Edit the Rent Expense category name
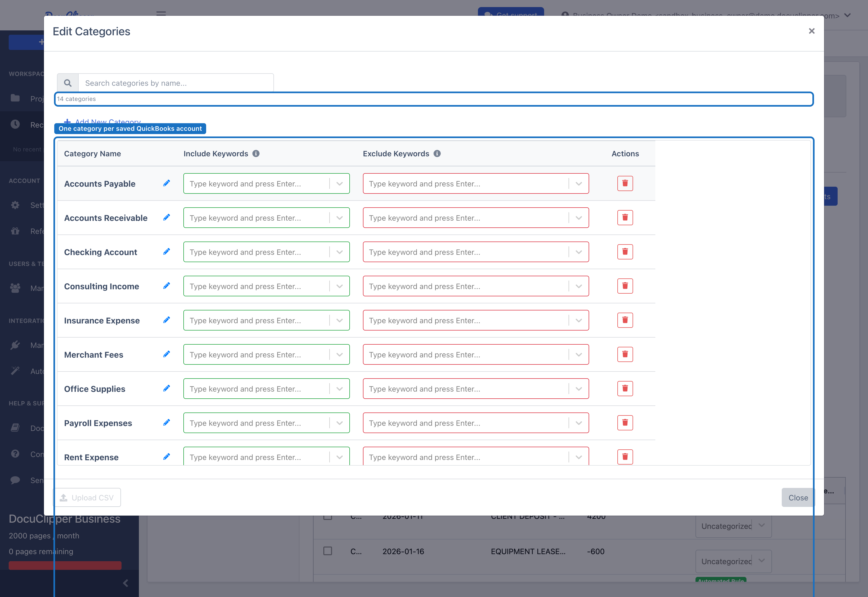 [166, 457]
